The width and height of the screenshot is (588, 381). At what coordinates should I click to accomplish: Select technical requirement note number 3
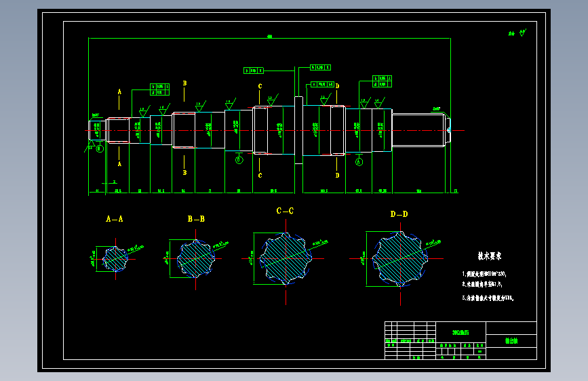[488, 298]
